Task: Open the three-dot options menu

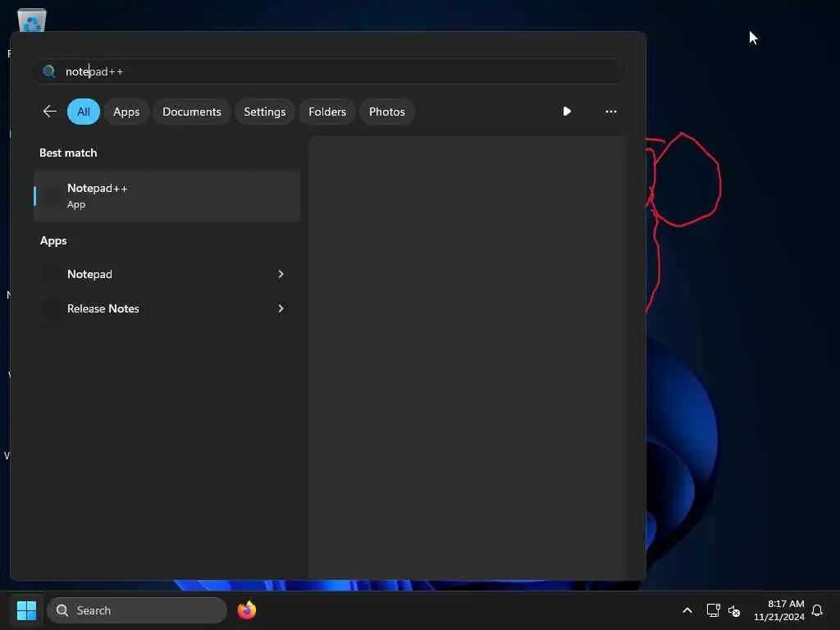Action: pyautogui.click(x=610, y=112)
